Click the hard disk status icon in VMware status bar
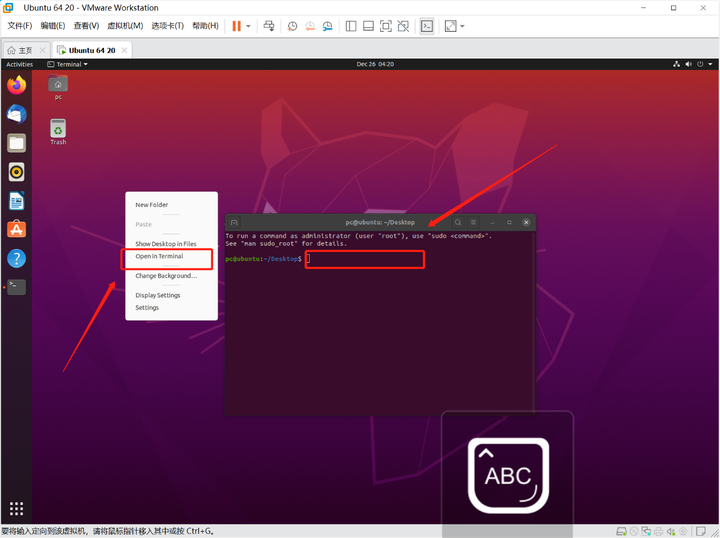 (621, 532)
